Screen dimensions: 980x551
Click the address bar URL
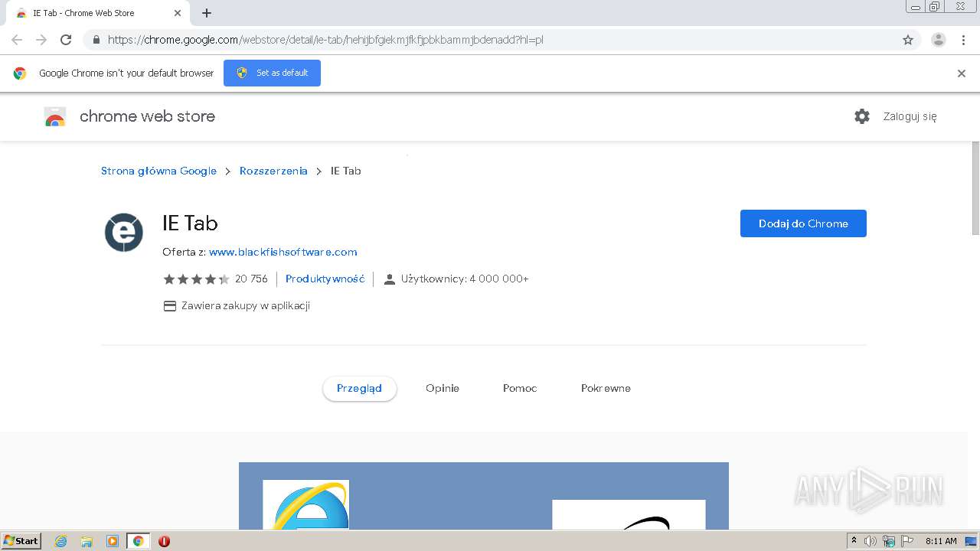(x=325, y=40)
